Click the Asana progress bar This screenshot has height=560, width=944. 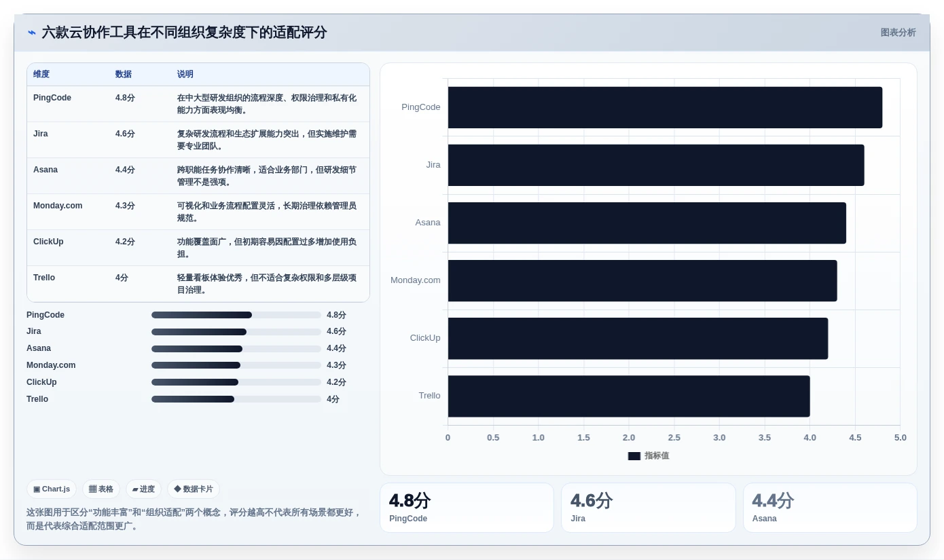[236, 349]
